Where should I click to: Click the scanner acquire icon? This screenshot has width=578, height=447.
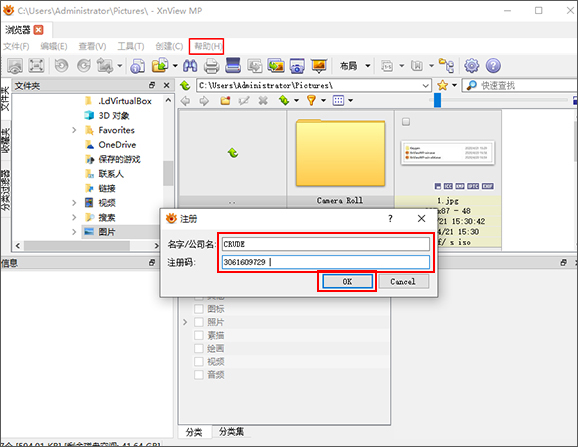233,66
